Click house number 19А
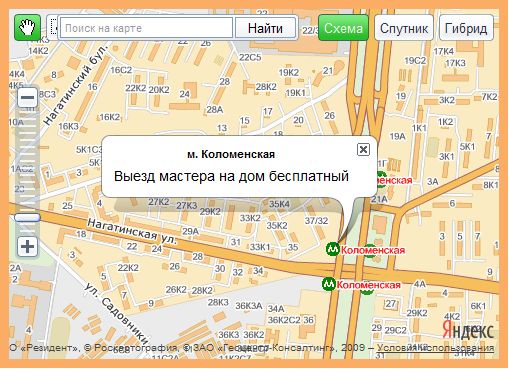Image resolution: width=510 pixels, height=369 pixels. [x=397, y=136]
